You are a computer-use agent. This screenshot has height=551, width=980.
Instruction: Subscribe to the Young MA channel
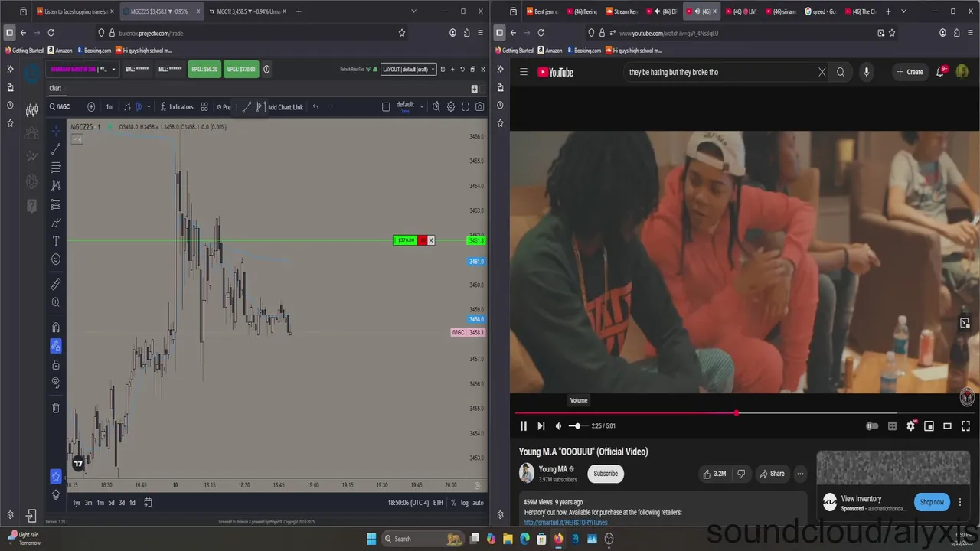[x=606, y=474]
